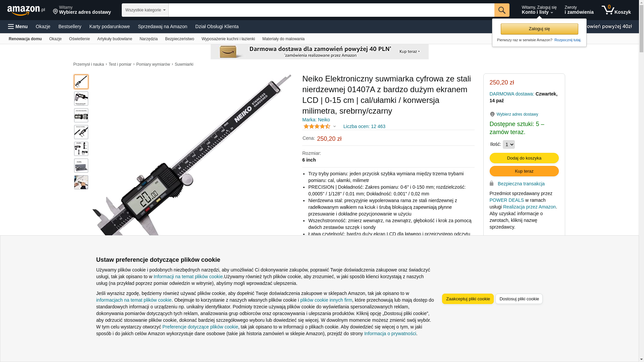Open the Suwmiarki breadcrumb link

184,64
